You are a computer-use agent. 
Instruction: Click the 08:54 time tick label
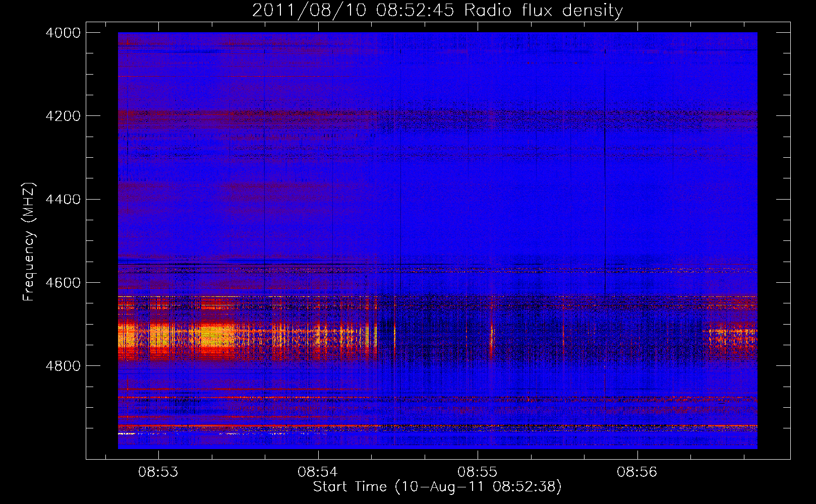[x=318, y=472]
